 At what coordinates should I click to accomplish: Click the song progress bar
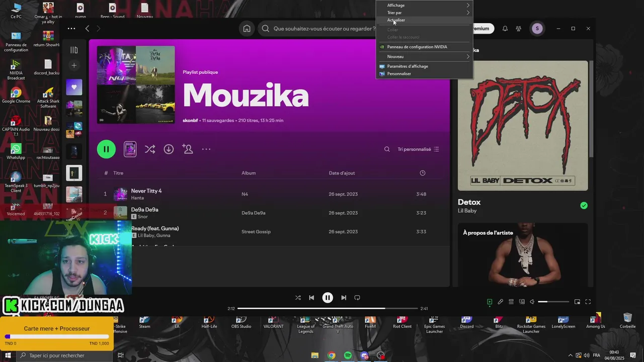[328, 308]
